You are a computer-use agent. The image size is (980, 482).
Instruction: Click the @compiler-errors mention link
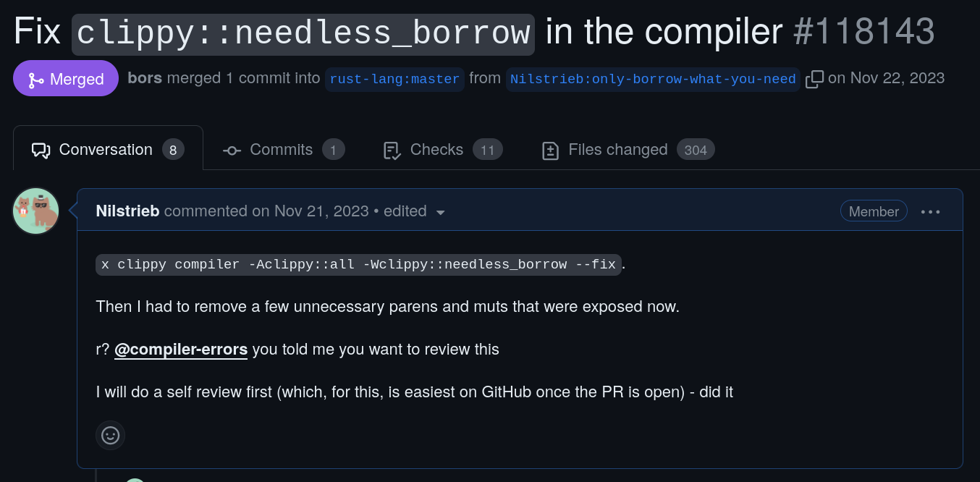click(x=181, y=350)
